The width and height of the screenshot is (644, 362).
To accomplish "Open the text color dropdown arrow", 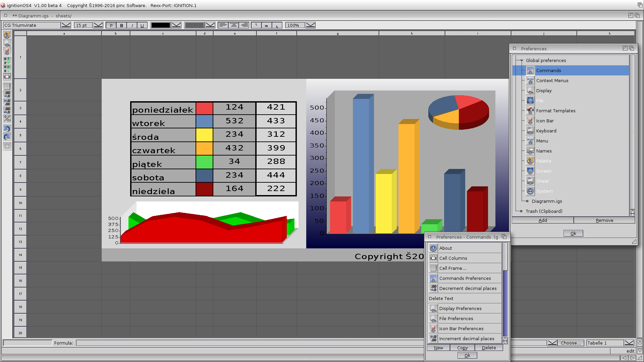I will pos(176,25).
